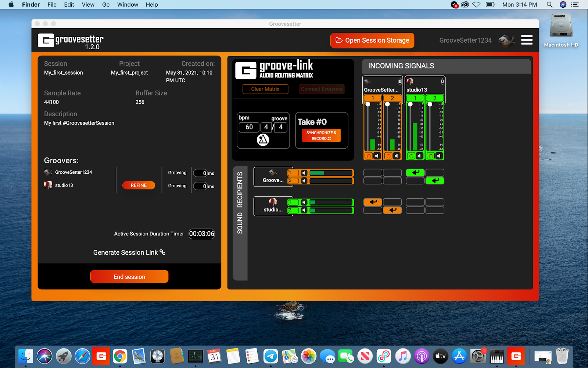Click the Clear Matrix button
The image size is (588, 368).
(x=265, y=89)
